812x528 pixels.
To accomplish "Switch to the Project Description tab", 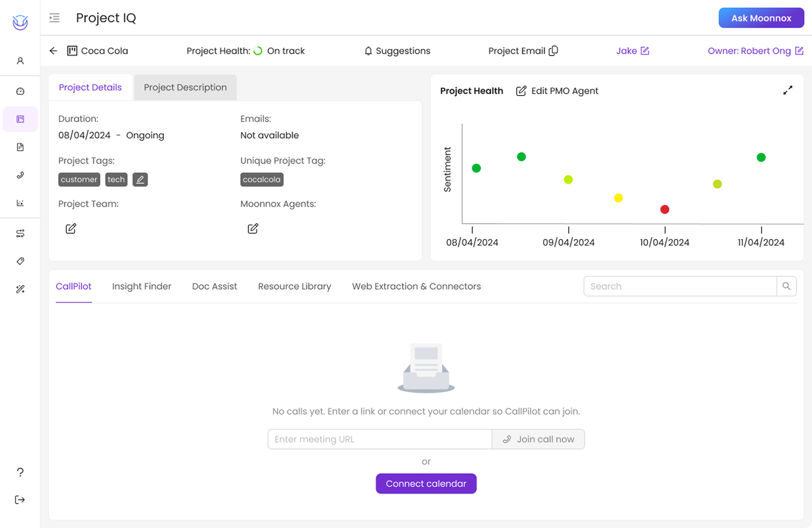I will 185,87.
